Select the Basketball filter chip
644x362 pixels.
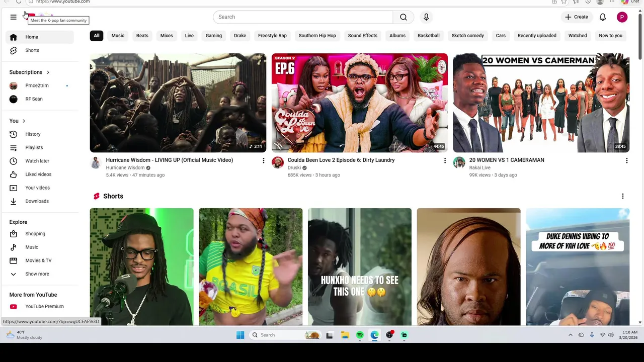coord(429,36)
